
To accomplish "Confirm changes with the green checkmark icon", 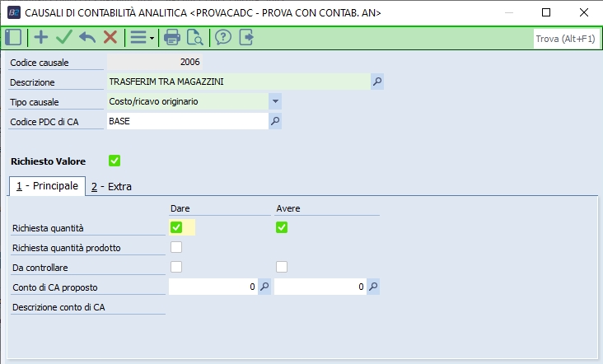I will coord(64,37).
